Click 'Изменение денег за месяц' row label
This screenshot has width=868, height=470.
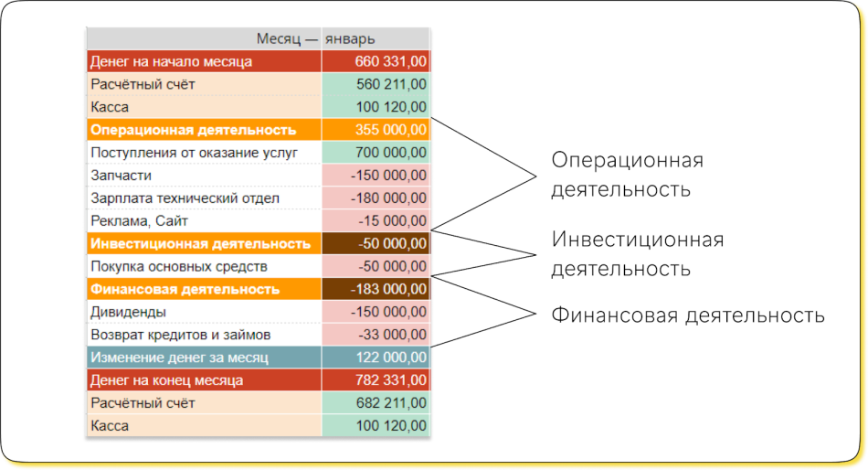click(205, 358)
